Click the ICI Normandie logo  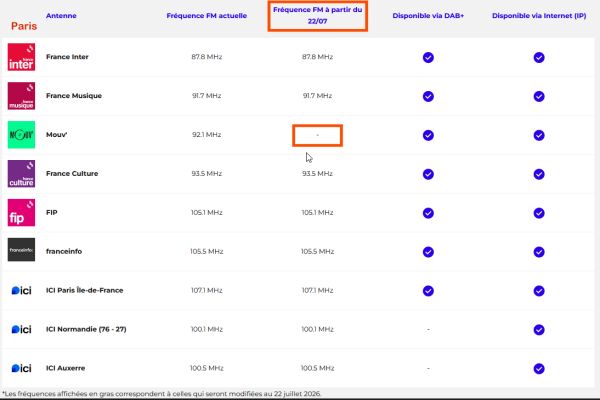pyautogui.click(x=21, y=329)
